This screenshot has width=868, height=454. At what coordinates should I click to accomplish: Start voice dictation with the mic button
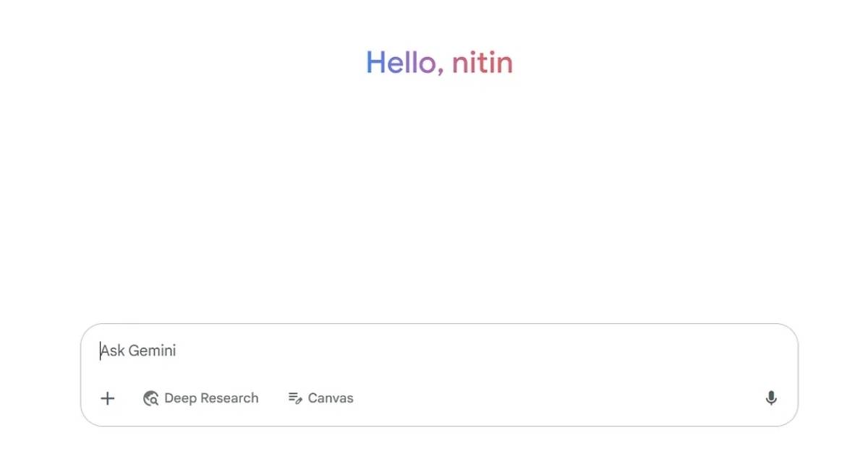[x=771, y=398]
